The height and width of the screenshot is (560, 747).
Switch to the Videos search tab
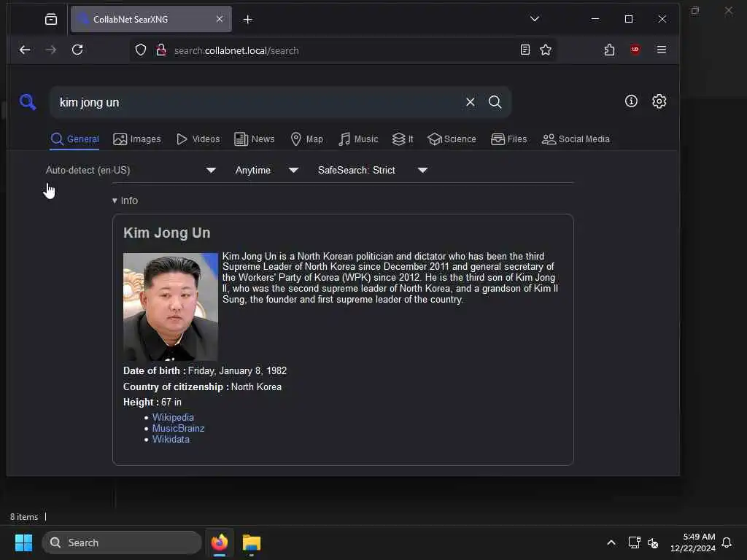[x=198, y=139]
